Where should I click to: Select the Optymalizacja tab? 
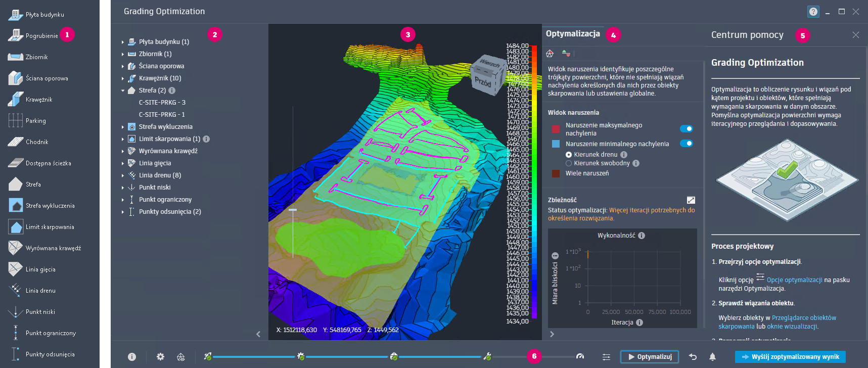[573, 34]
